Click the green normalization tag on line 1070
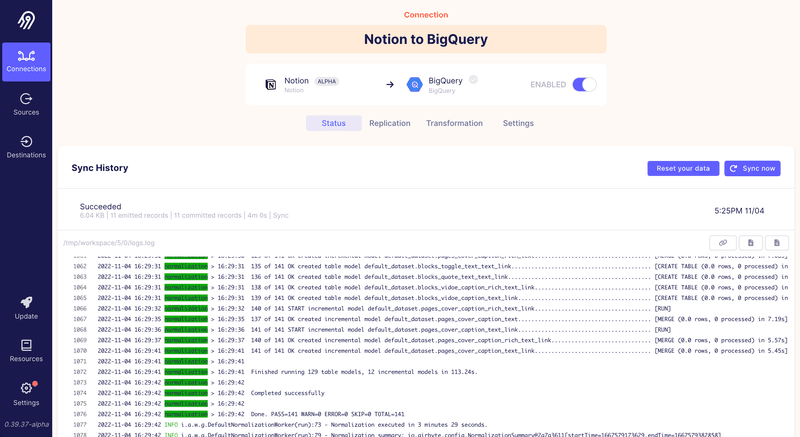The height and width of the screenshot is (437, 800). tap(186, 351)
